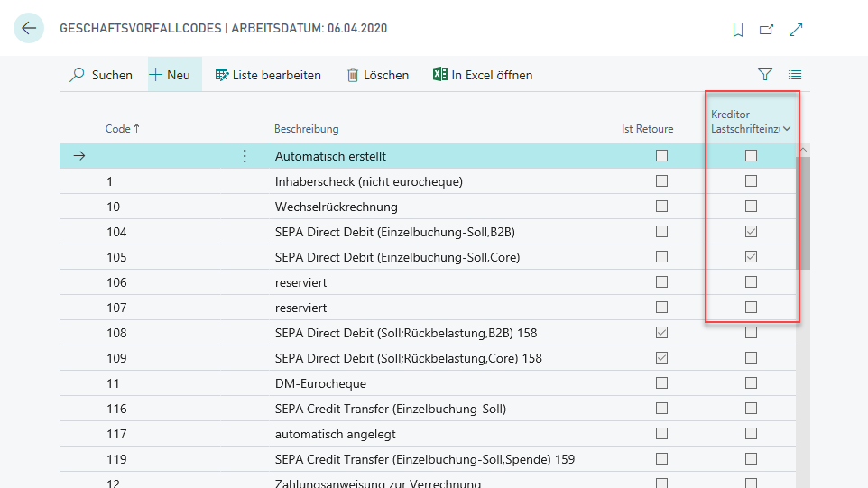Uncheck Ist Retoure for code 109

coord(661,358)
